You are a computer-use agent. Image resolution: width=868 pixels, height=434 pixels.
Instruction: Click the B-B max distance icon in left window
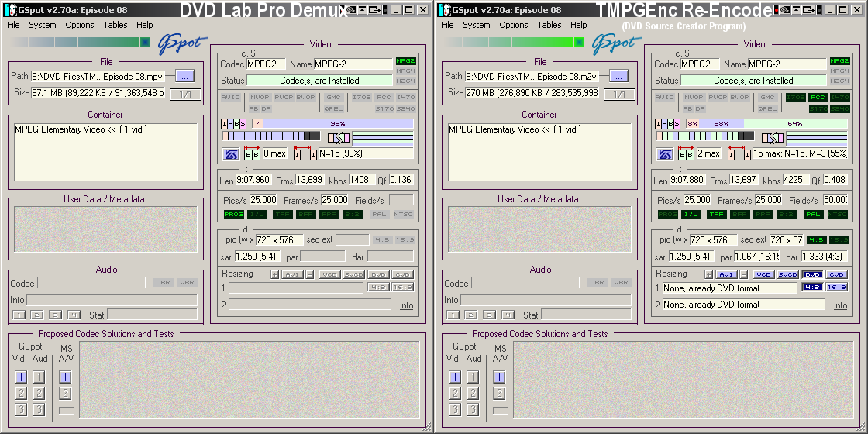coord(252,154)
